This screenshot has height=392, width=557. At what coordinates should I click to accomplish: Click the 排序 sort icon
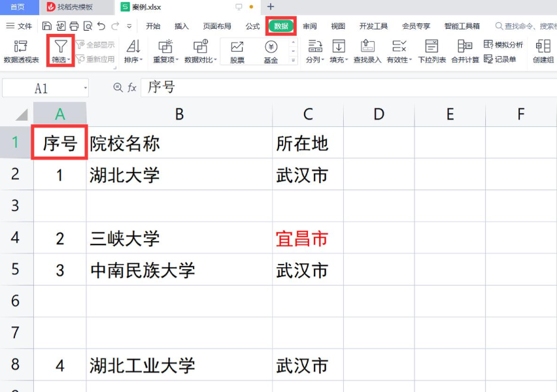click(x=133, y=46)
